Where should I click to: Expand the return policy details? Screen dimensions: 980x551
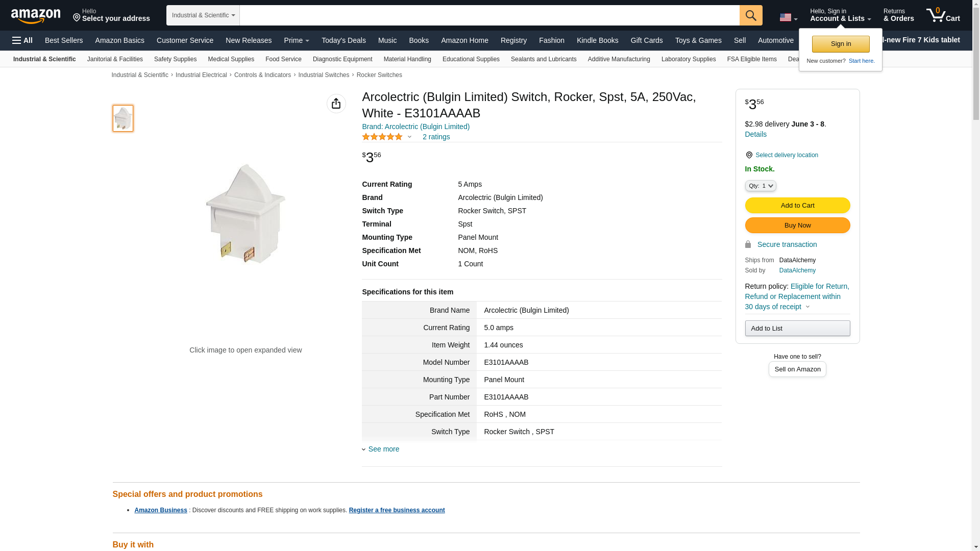tap(807, 307)
